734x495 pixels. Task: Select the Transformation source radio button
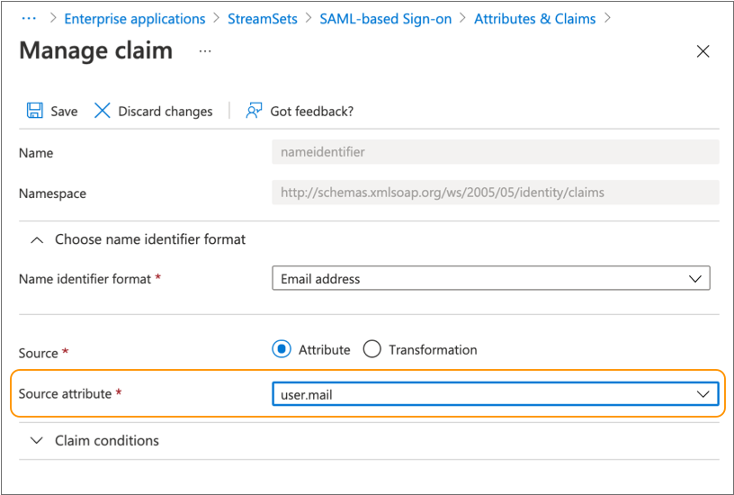coord(372,349)
